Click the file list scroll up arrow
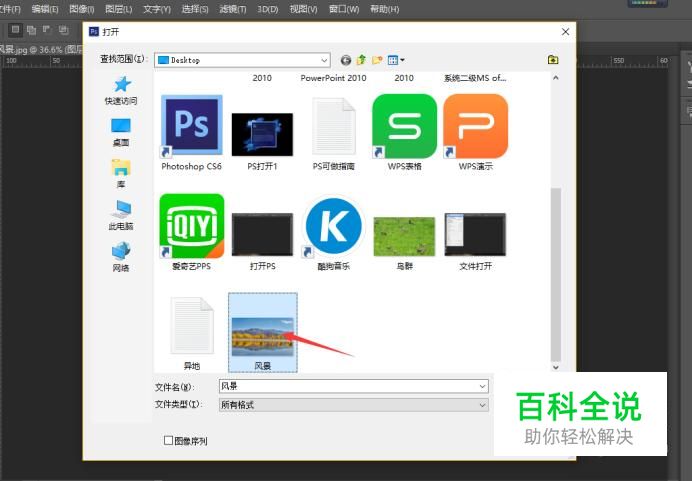This screenshot has width=692, height=481. (x=556, y=78)
